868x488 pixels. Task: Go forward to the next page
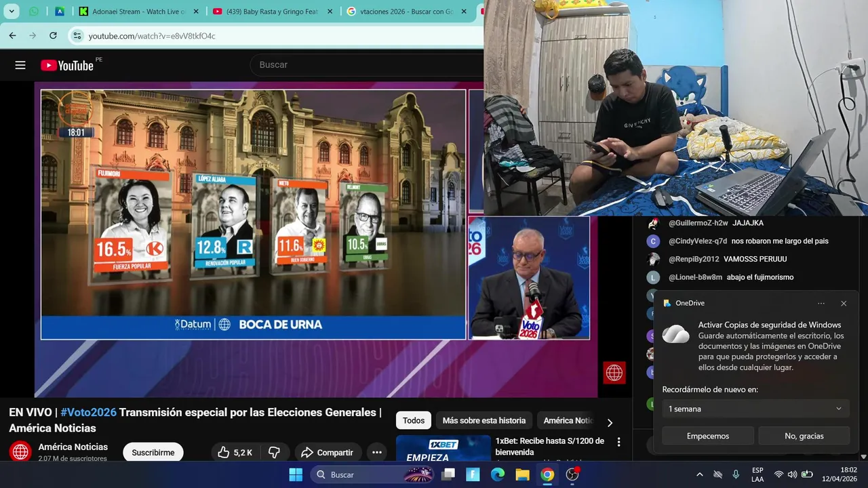[x=33, y=35]
